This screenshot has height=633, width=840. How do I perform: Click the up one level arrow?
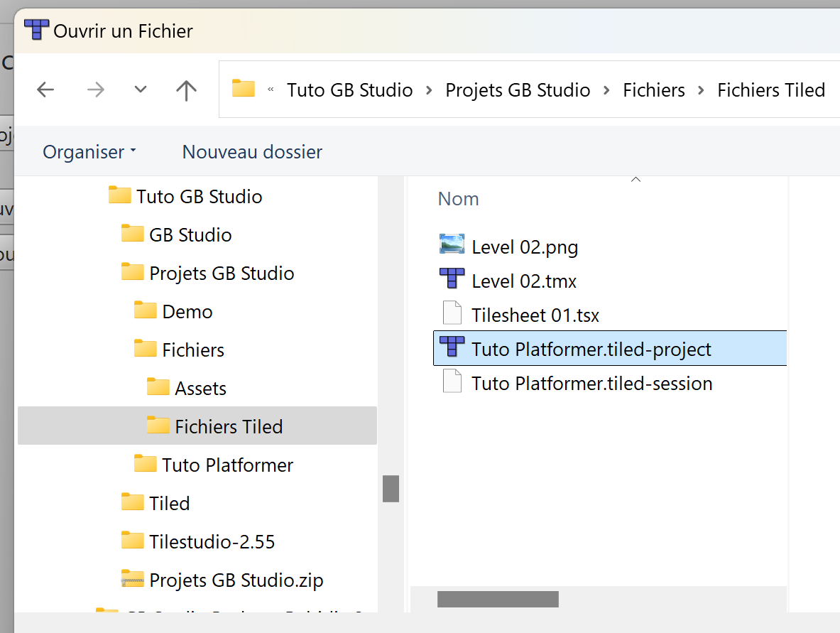tap(186, 90)
